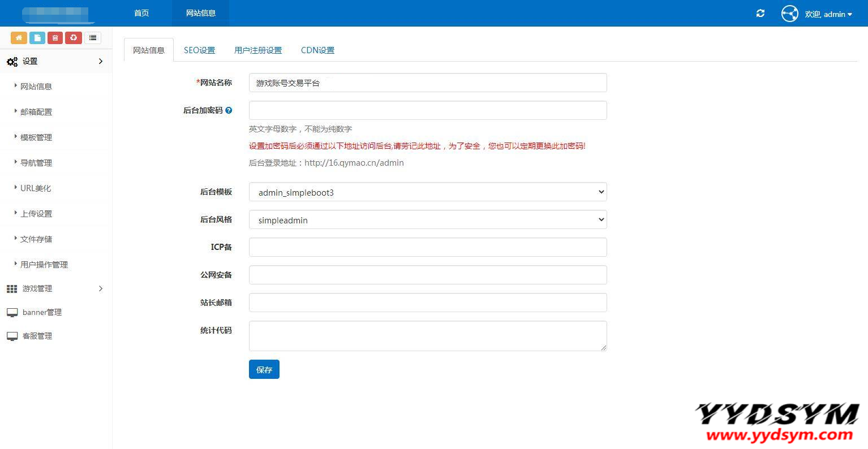Open the 后台风格 dropdown

coord(427,219)
